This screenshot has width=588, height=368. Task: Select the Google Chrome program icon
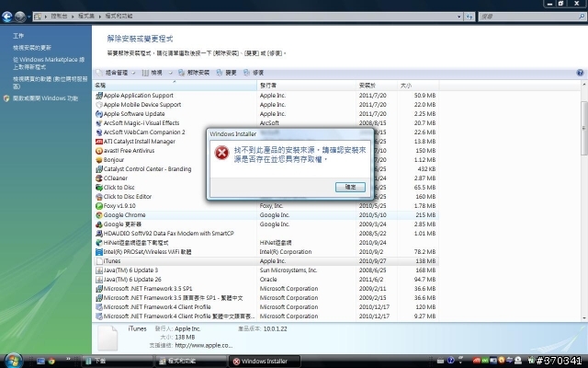click(x=99, y=215)
